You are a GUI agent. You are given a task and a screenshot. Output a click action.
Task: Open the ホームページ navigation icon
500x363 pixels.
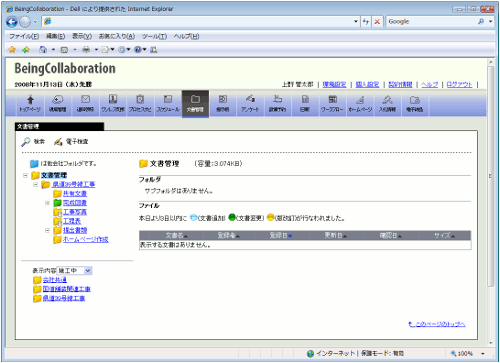coord(360,104)
